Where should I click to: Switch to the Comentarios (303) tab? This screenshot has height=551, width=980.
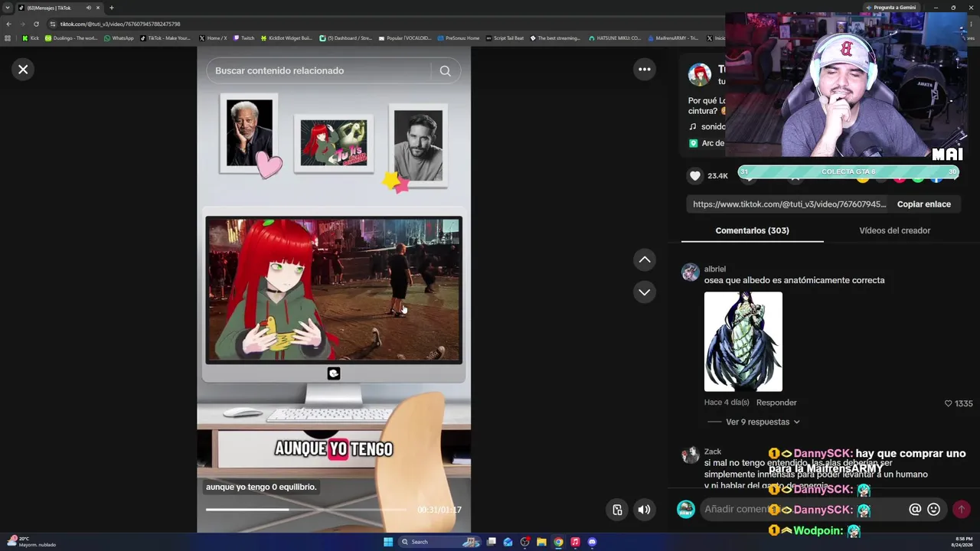[x=752, y=230]
